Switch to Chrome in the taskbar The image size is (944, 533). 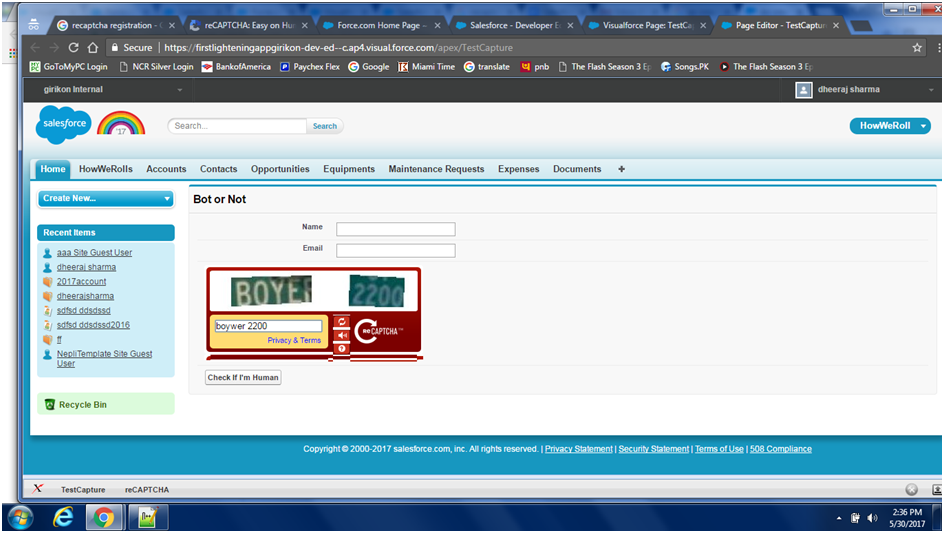(x=104, y=517)
